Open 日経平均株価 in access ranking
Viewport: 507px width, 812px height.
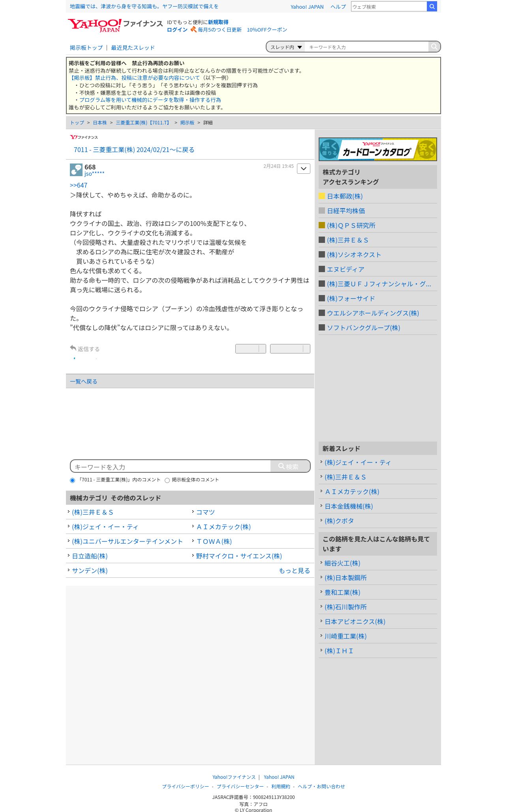[x=346, y=211]
